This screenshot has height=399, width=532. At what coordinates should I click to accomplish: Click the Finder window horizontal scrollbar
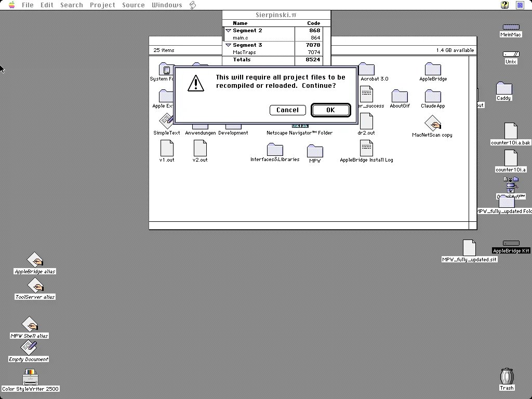tap(309, 225)
